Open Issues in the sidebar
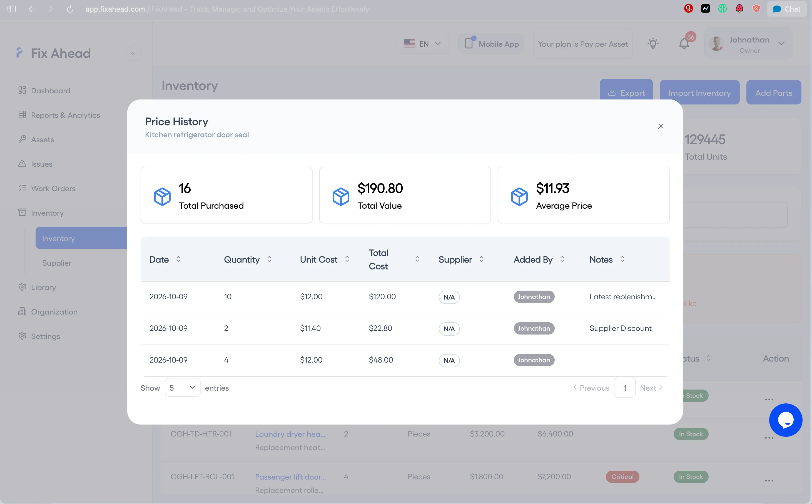Viewport: 812px width, 504px height. coord(35,164)
